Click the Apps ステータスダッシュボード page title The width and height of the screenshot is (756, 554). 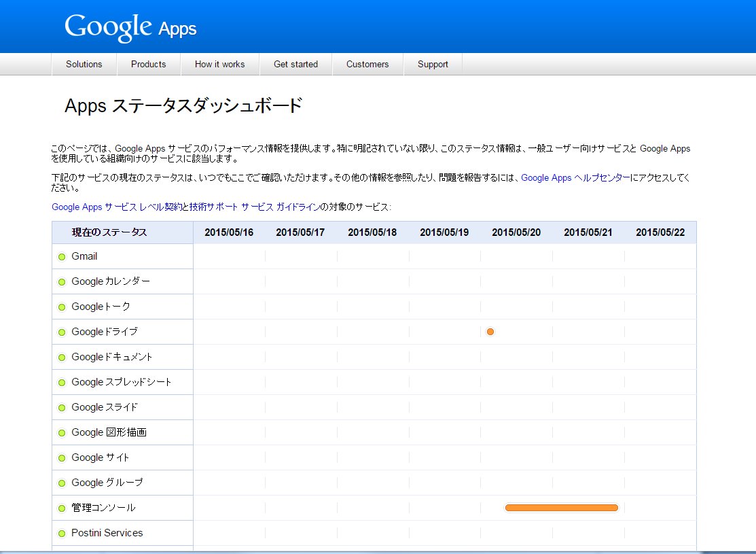point(183,105)
